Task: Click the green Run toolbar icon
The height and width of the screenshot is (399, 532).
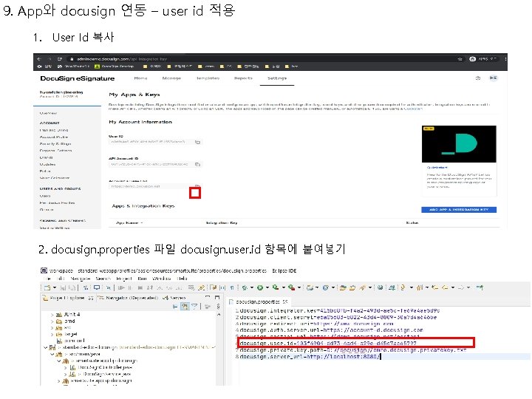Action: [x=260, y=287]
